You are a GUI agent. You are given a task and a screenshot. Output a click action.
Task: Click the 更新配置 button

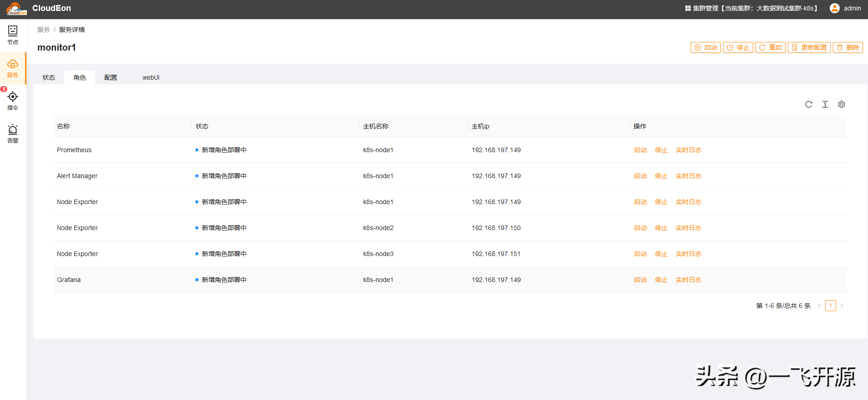809,47
